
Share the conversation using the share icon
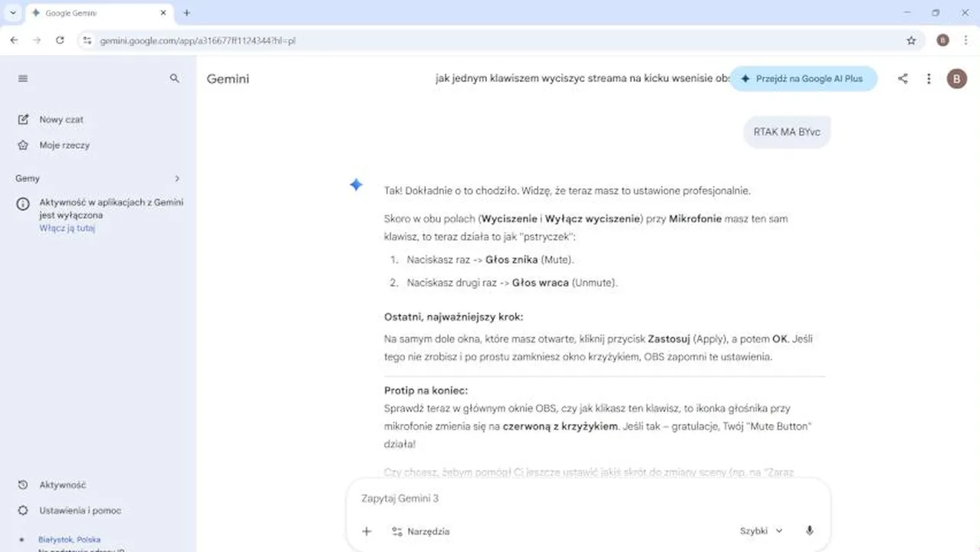[903, 78]
